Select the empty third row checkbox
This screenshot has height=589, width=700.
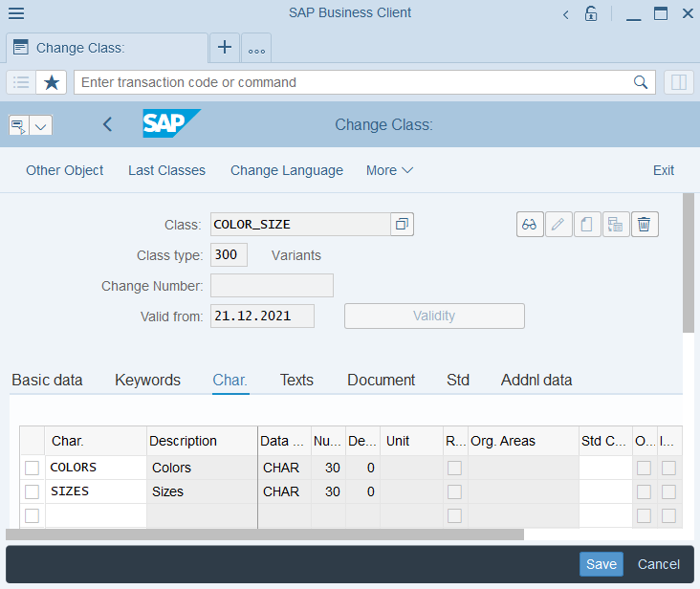coord(33,515)
